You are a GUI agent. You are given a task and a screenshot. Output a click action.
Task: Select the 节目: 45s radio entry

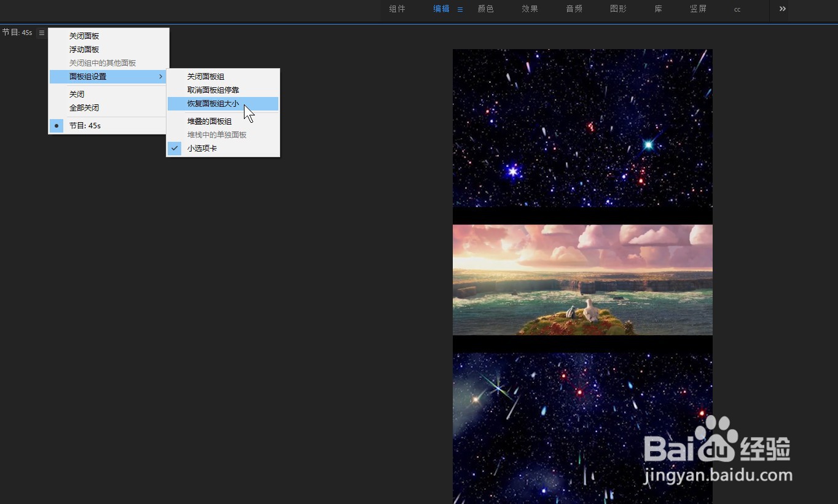click(109, 126)
